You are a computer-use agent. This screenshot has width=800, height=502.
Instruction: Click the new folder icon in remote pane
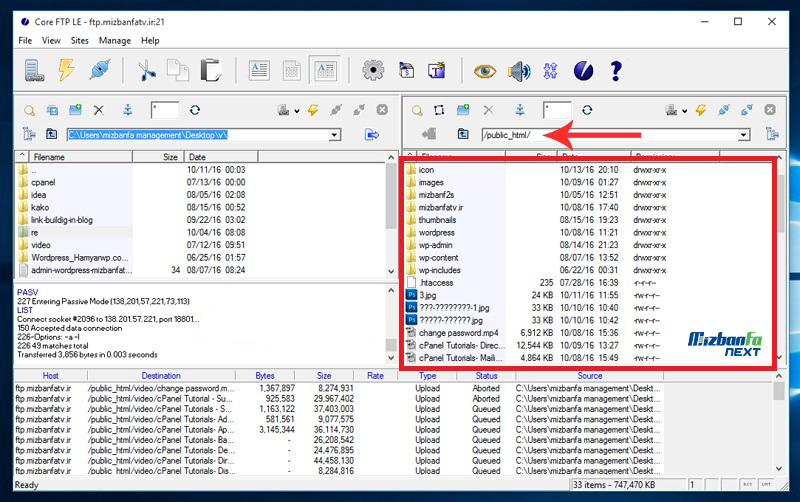463,110
